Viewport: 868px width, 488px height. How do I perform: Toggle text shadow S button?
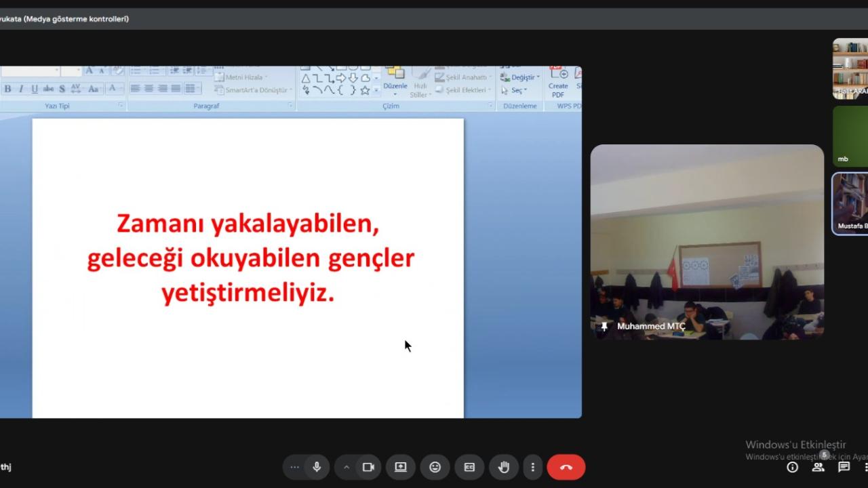[62, 89]
